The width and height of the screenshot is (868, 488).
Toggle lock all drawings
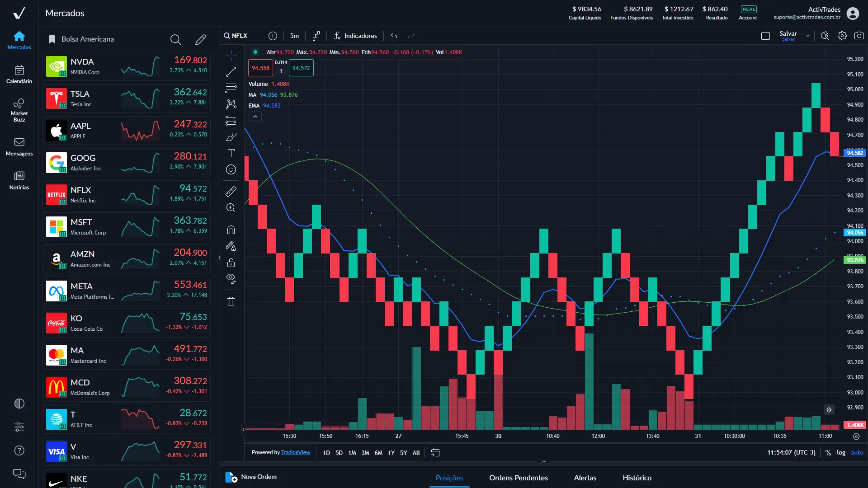pyautogui.click(x=231, y=263)
